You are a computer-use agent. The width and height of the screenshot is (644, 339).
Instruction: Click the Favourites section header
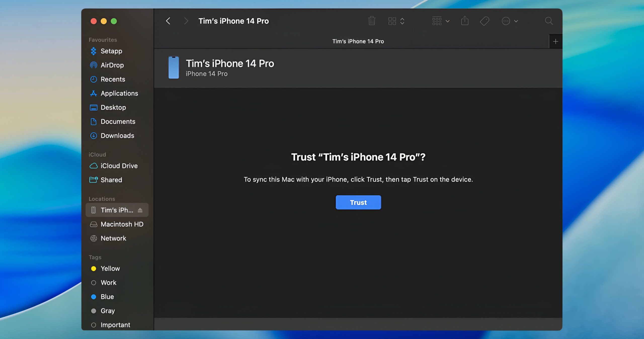click(x=103, y=40)
